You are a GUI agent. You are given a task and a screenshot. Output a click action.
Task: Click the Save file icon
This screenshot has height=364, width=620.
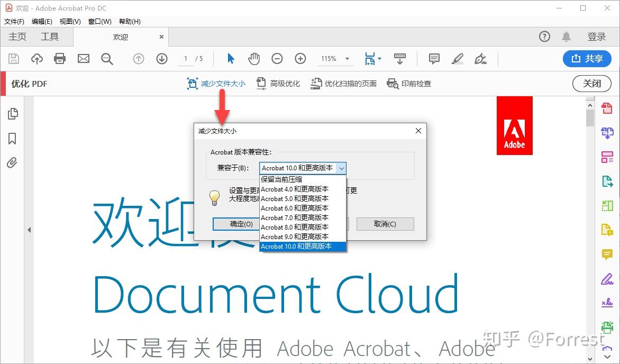pyautogui.click(x=14, y=59)
